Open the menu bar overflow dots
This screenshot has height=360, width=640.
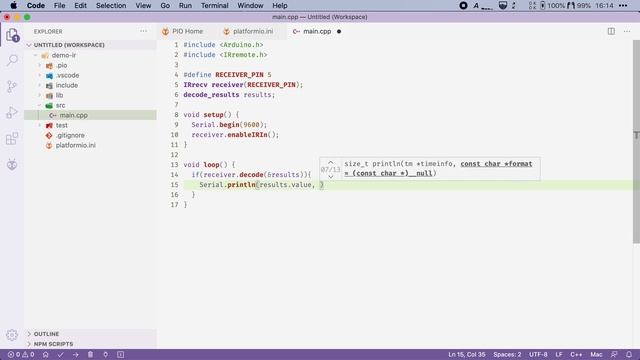point(623,6)
